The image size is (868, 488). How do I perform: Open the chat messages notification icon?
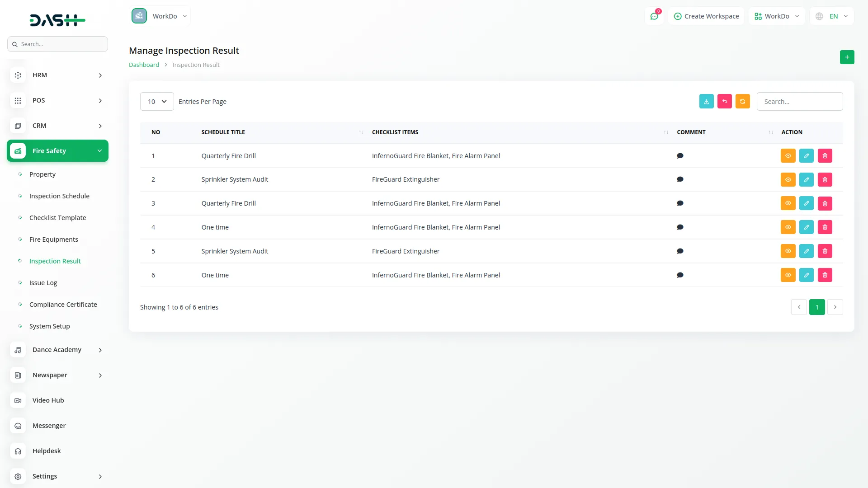point(654,16)
